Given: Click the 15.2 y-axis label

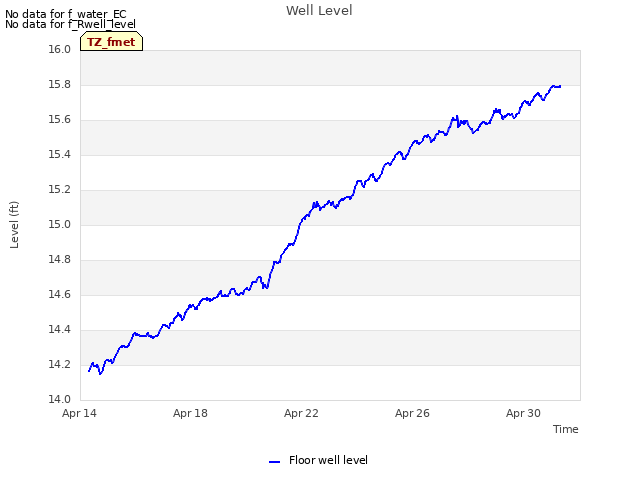Looking at the screenshot, I should 60,190.
